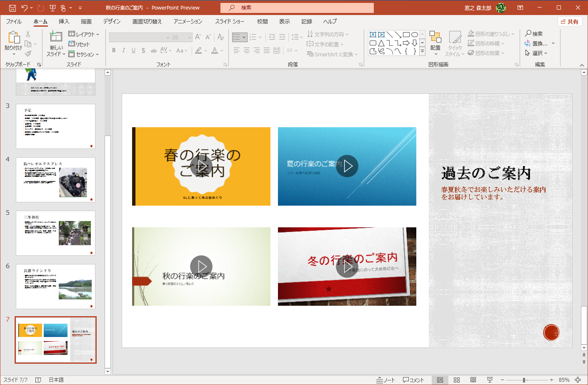Open the スライド ショー (Slide Show) tab

click(230, 21)
